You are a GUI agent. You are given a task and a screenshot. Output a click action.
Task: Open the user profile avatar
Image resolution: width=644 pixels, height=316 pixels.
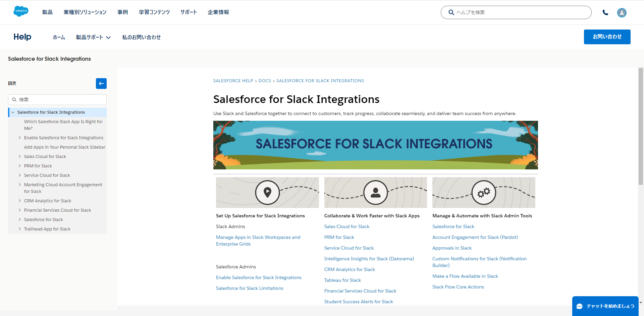[622, 12]
